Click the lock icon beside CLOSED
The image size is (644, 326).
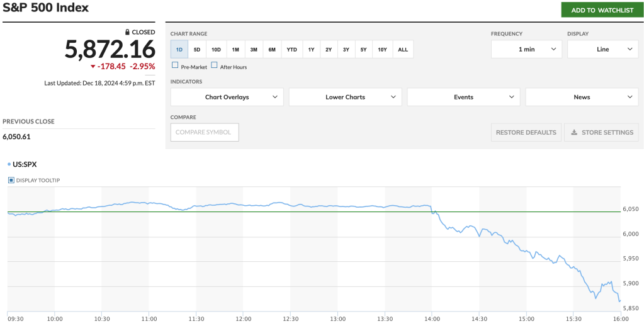(127, 32)
